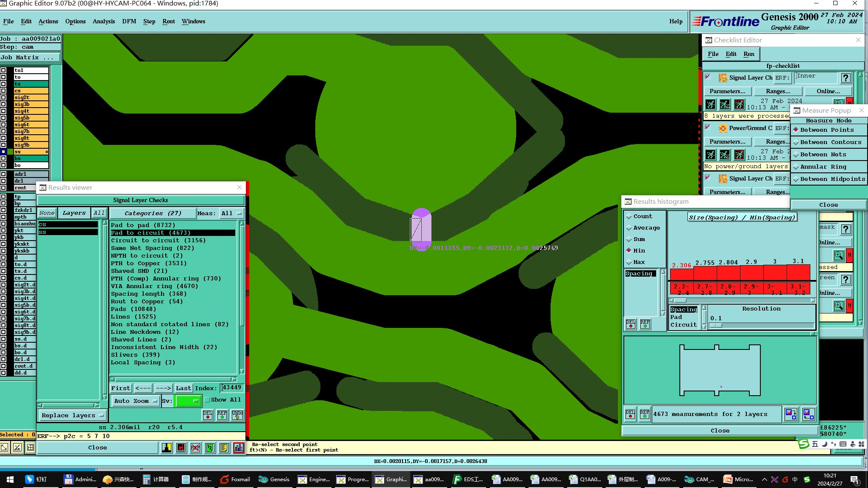This screenshot has height=488, width=868.
Task: Open the Replace layers dropdown
Action: click(72, 416)
